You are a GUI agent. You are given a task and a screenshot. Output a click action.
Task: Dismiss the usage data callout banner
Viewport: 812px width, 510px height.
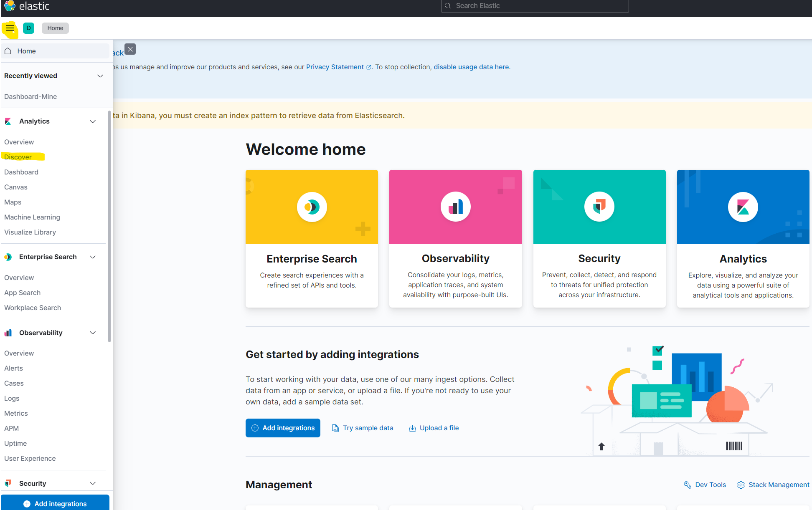pos(130,49)
